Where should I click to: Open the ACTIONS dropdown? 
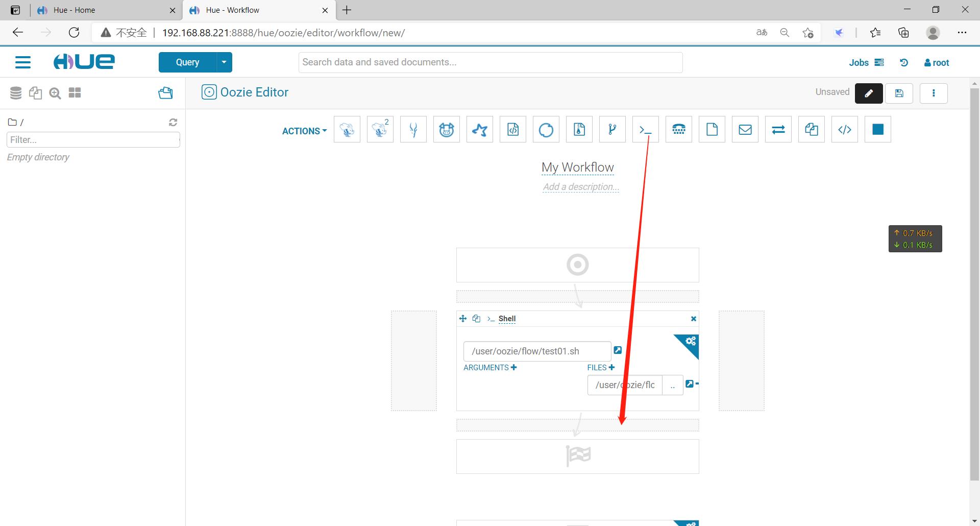tap(304, 131)
